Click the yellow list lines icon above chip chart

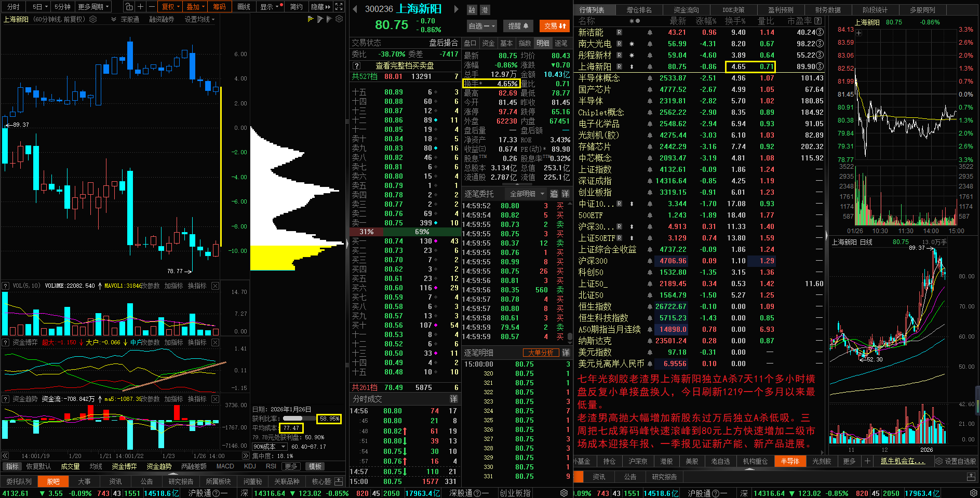click(x=311, y=19)
